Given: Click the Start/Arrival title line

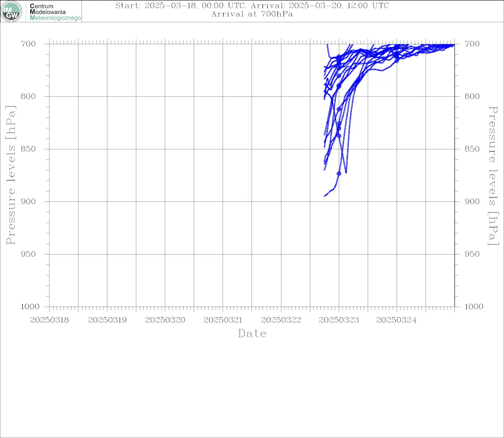Looking at the screenshot, I should pos(252,5).
